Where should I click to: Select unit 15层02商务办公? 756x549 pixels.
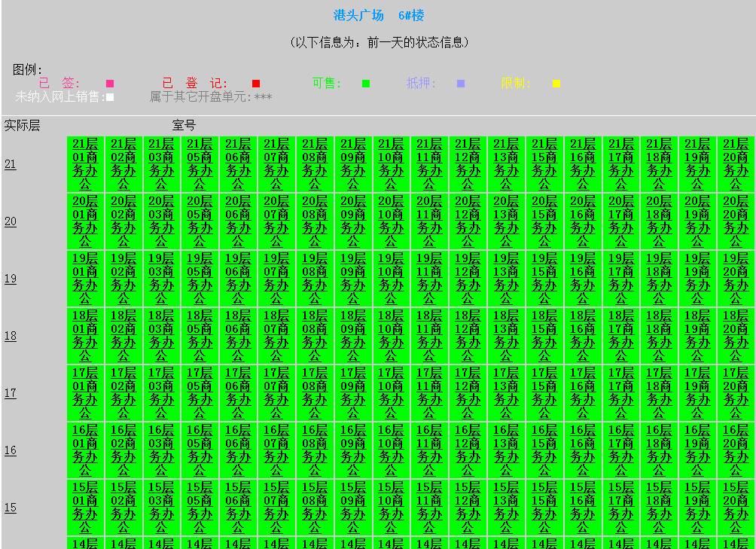pyautogui.click(x=123, y=508)
